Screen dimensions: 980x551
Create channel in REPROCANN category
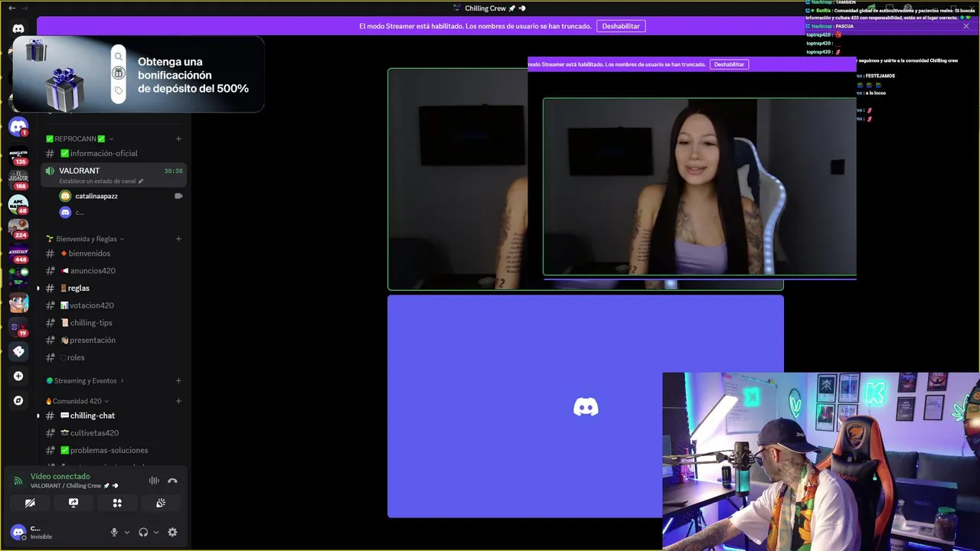tap(178, 139)
